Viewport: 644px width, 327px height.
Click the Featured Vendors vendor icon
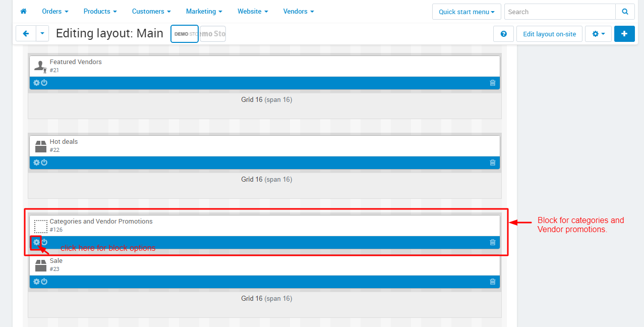coord(40,66)
